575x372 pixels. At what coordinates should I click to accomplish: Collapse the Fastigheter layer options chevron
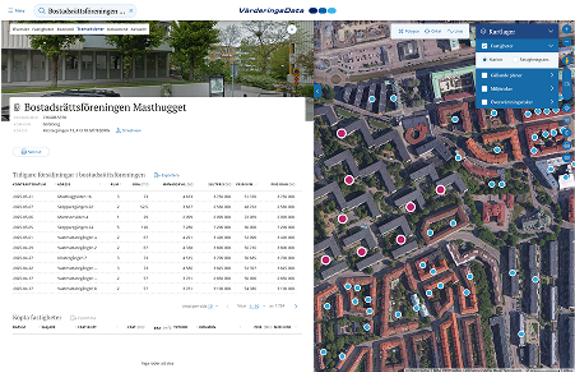(550, 46)
